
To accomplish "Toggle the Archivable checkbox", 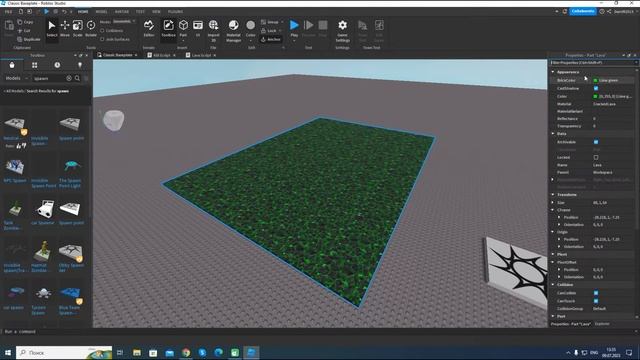I will 596,142.
